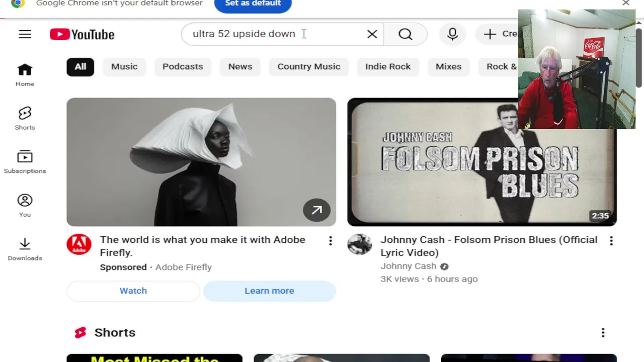Screen dimensions: 644x362
Task: Open the hamburger guide menu
Action: (x=25, y=34)
